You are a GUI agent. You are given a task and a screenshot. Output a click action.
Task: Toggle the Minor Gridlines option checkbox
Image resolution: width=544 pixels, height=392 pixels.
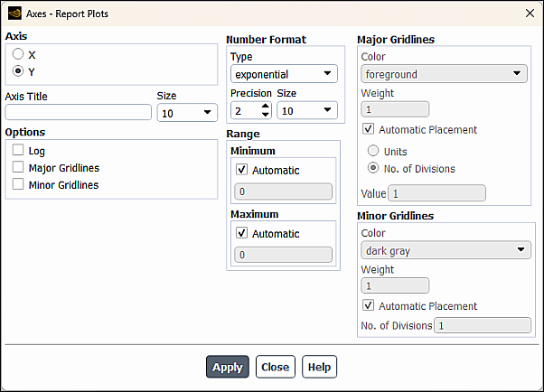point(18,184)
